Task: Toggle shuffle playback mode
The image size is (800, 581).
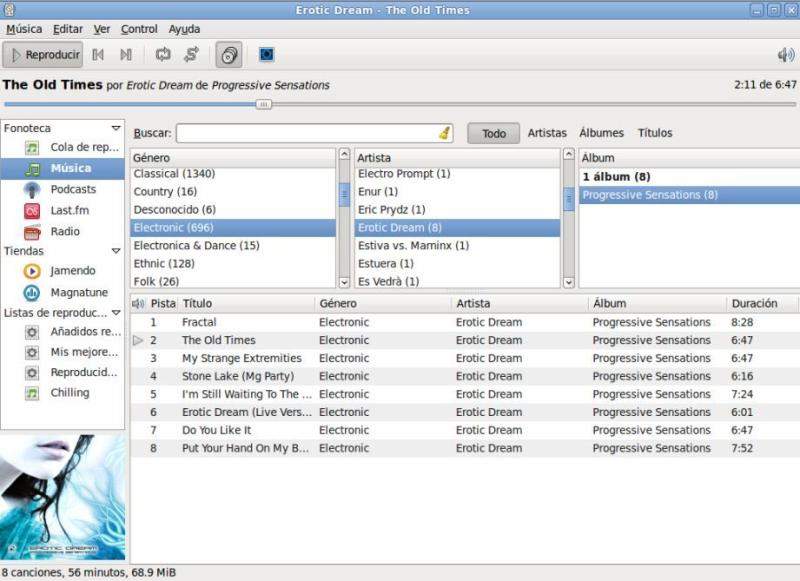Action: pyautogui.click(x=191, y=55)
